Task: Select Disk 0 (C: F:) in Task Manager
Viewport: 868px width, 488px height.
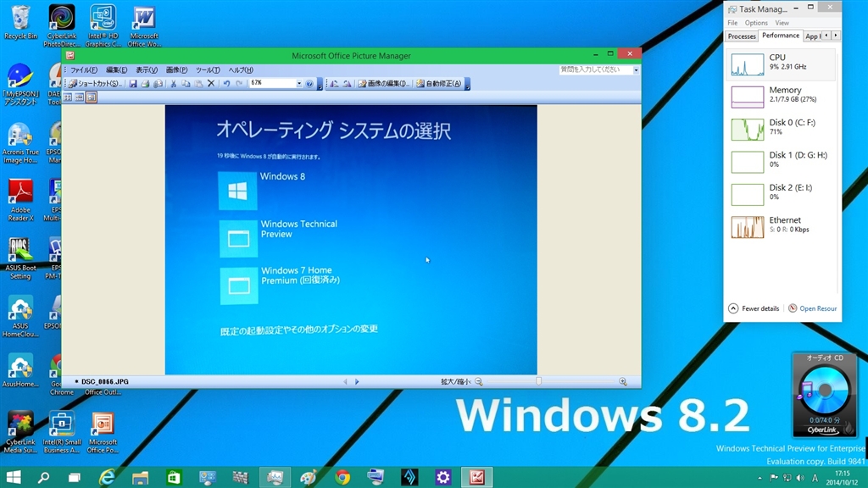Action: (x=781, y=130)
